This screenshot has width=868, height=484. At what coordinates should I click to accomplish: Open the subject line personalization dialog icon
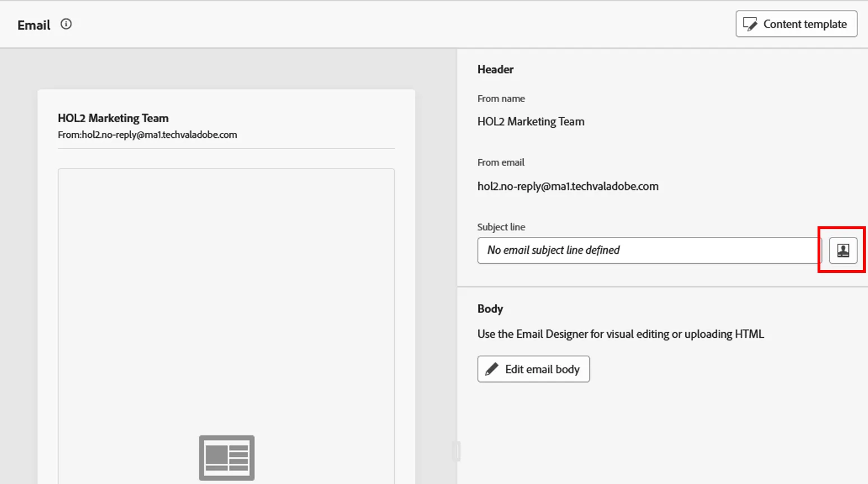[843, 250]
